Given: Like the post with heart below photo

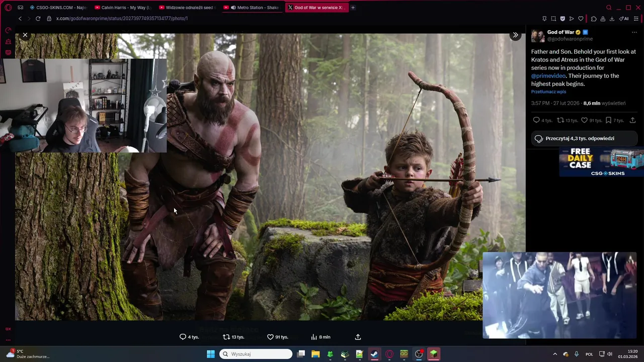Looking at the screenshot, I should [x=270, y=337].
